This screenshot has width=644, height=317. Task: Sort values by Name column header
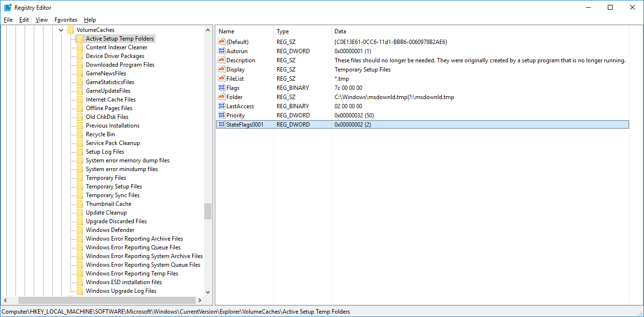click(x=244, y=31)
